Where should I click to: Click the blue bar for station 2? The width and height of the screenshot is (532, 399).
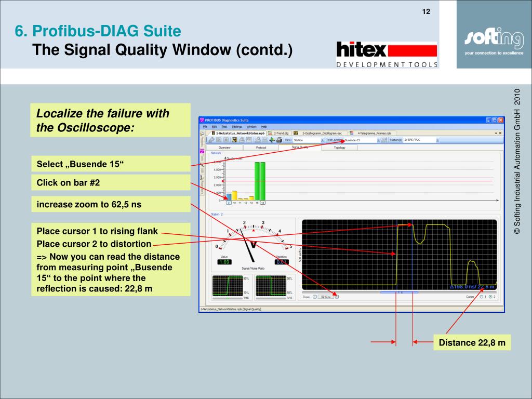pyautogui.click(x=229, y=197)
